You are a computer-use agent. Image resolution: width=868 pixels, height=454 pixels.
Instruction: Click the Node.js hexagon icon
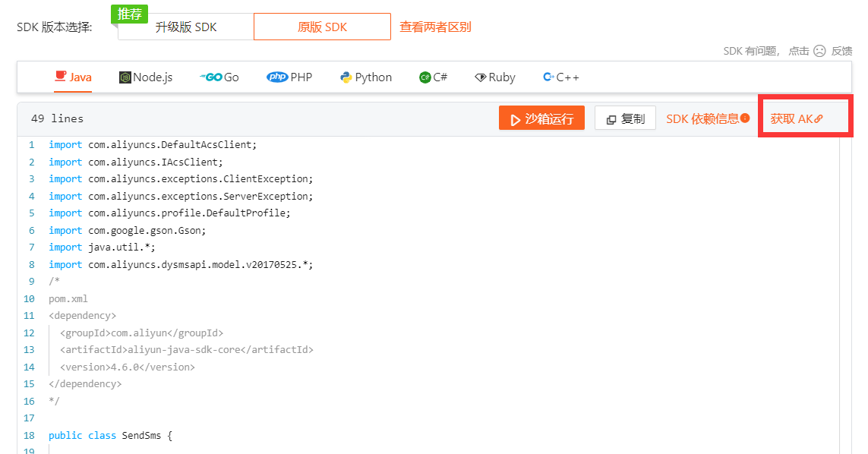click(125, 77)
